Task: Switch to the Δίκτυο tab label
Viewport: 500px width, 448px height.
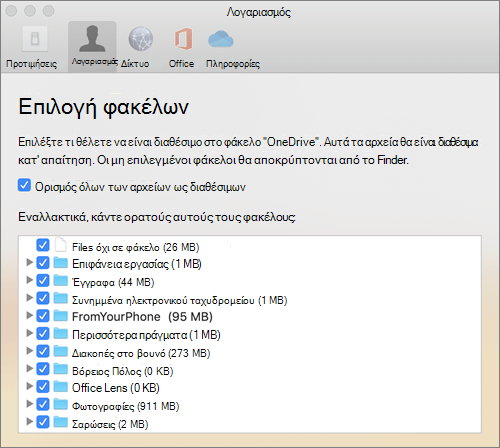Action: (135, 63)
